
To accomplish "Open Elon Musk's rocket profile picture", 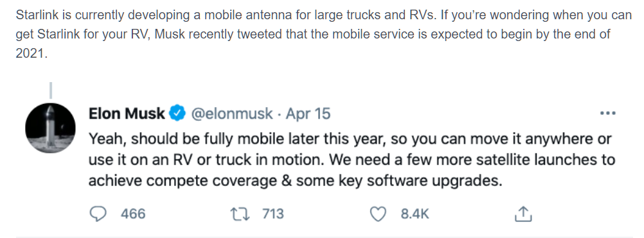I will coord(51,128).
